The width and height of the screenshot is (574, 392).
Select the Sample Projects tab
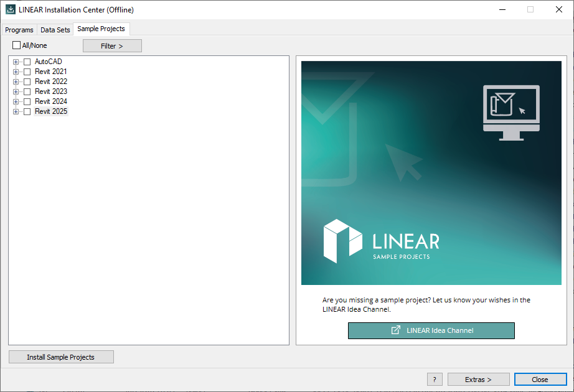coord(101,29)
